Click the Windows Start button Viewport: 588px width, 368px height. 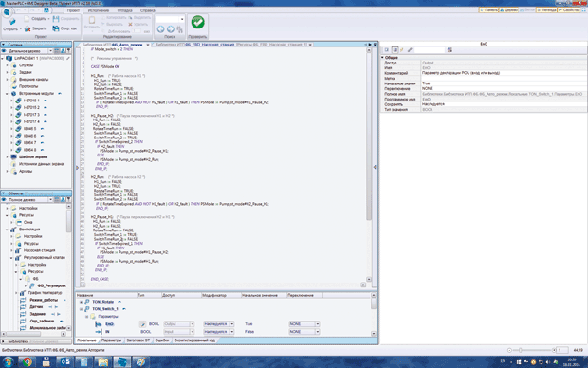(x=8, y=361)
